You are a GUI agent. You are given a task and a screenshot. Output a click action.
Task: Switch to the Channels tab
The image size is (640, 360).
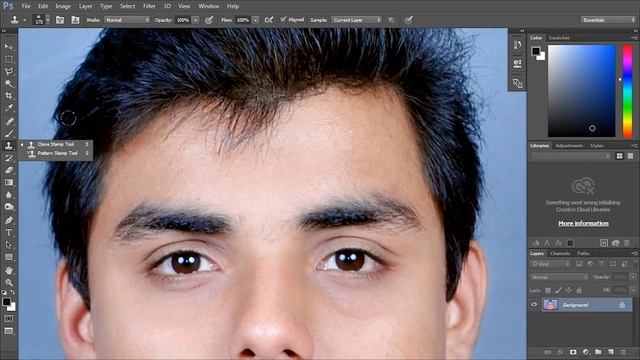[x=560, y=253]
